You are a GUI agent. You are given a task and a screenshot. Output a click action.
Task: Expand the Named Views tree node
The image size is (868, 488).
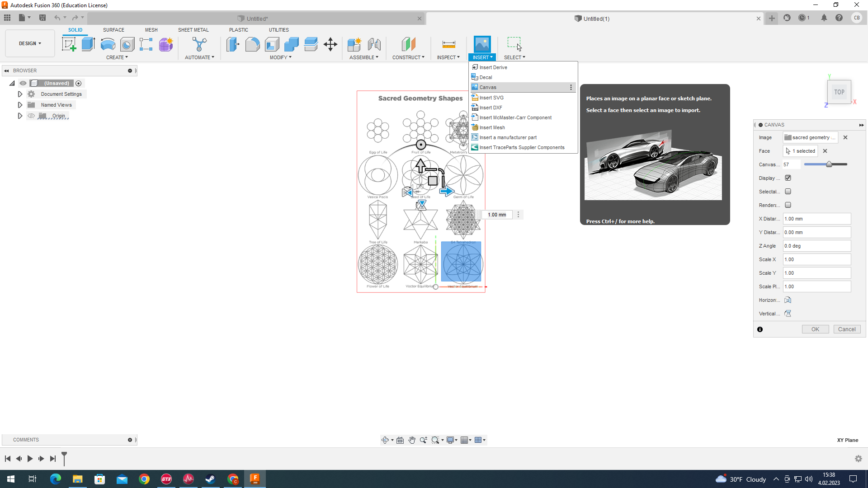point(20,105)
